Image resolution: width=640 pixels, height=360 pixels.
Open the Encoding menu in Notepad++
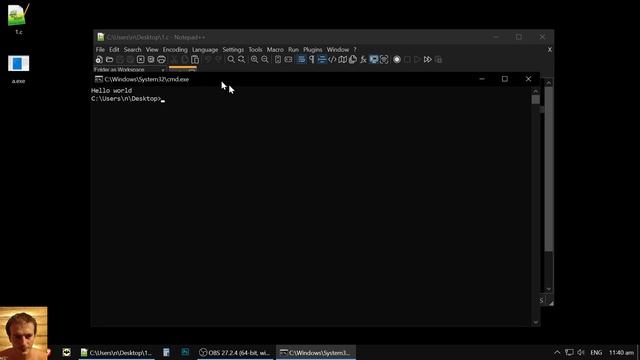pos(175,49)
